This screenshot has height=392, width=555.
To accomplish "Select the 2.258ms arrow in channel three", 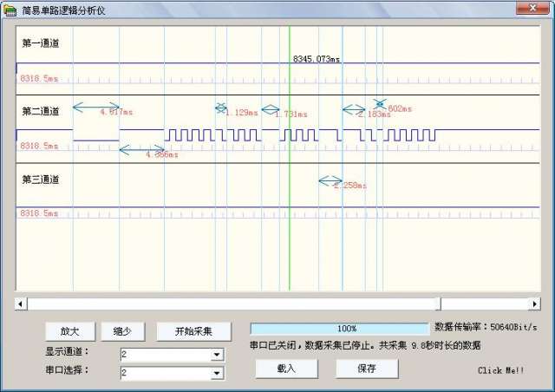I will [330, 180].
